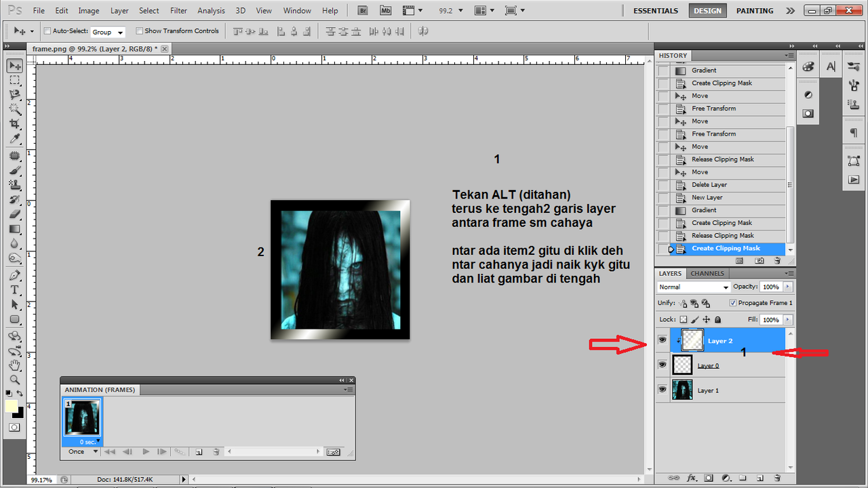Viewport: 868px width, 488px height.
Task: Hide Layer 1 visibility
Action: pos(662,389)
